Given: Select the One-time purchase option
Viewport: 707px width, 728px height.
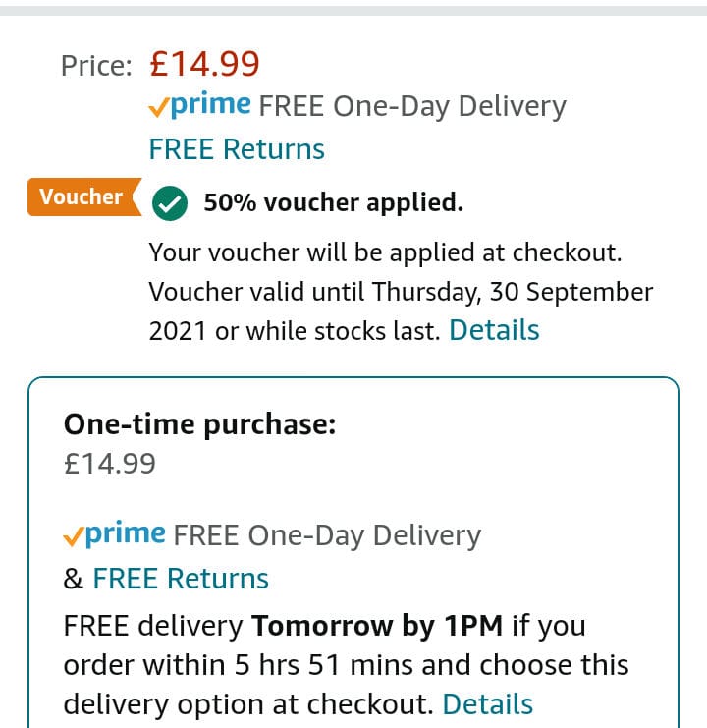Looking at the screenshot, I should point(353,552).
